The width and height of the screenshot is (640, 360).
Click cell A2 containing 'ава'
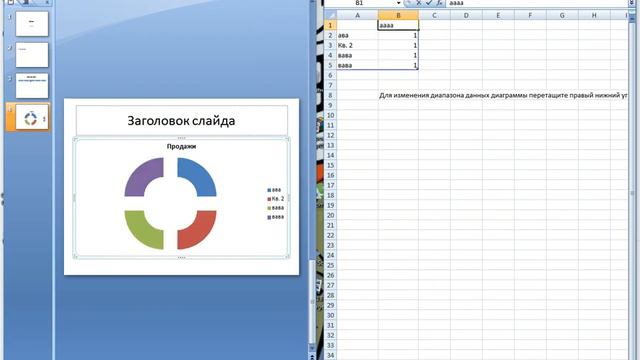tap(357, 36)
